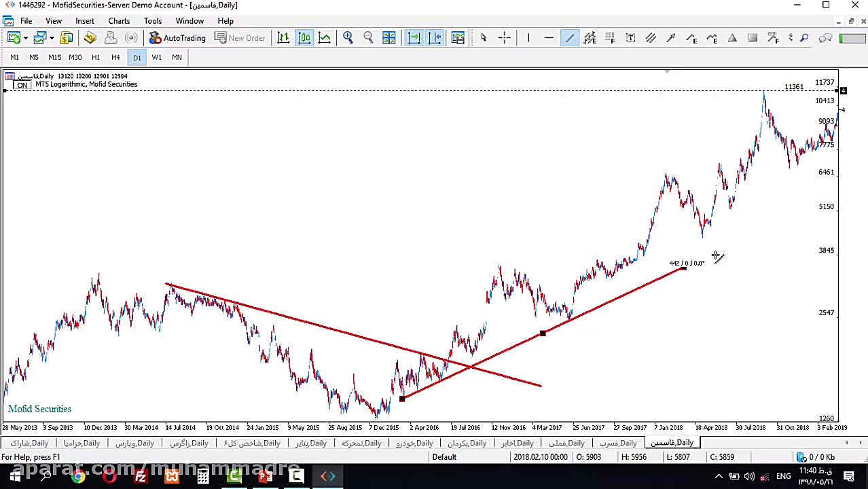Viewport: 868px width, 489px height.
Task: Open the View menu
Action: [x=53, y=21]
